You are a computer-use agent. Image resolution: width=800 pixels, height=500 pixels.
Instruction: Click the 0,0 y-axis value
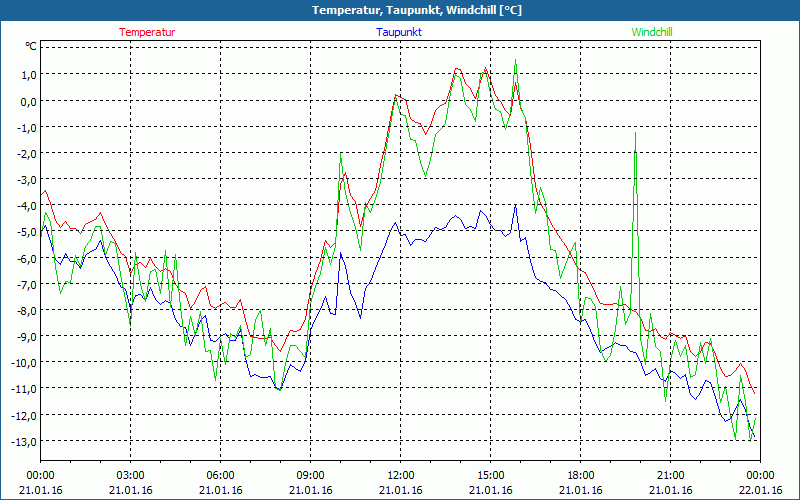coord(29,101)
